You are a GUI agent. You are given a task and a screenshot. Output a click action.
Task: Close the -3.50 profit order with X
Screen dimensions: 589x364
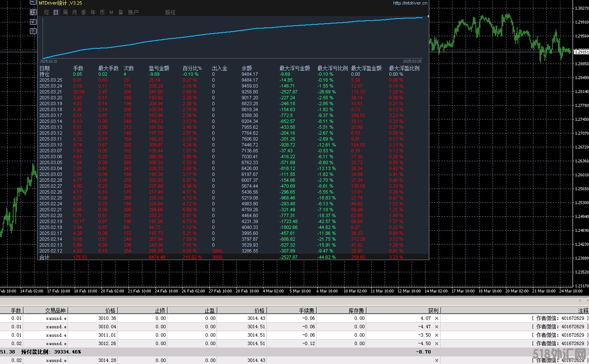tap(436, 335)
